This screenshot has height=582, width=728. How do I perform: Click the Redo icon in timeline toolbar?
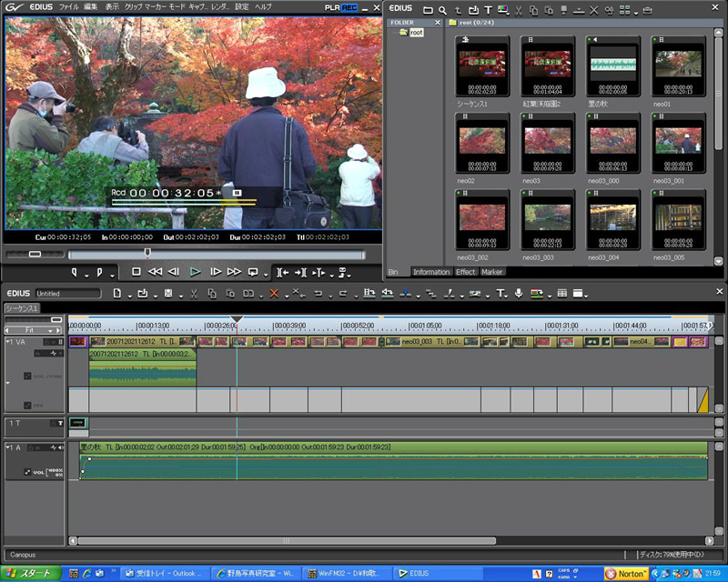click(343, 294)
